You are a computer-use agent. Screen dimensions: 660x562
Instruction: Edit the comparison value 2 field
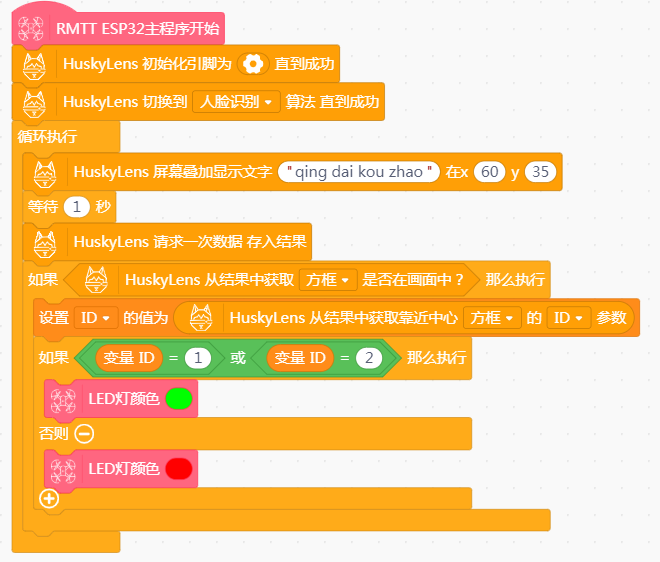(369, 358)
